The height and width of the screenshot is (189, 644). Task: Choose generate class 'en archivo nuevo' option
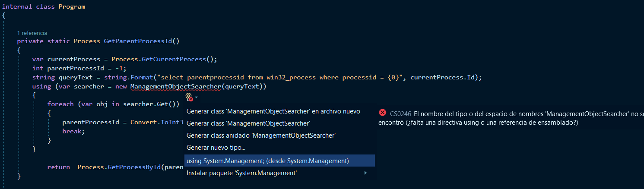coord(273,111)
